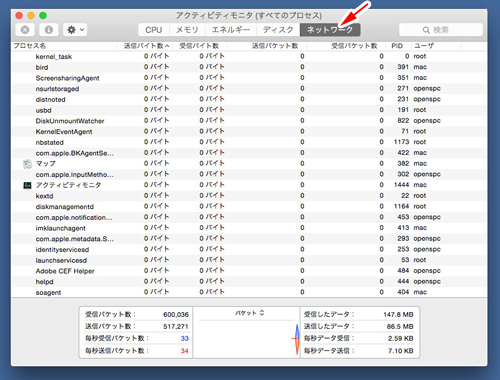Select the kernel_task process row
This screenshot has width=500, height=380.
pyautogui.click(x=249, y=56)
